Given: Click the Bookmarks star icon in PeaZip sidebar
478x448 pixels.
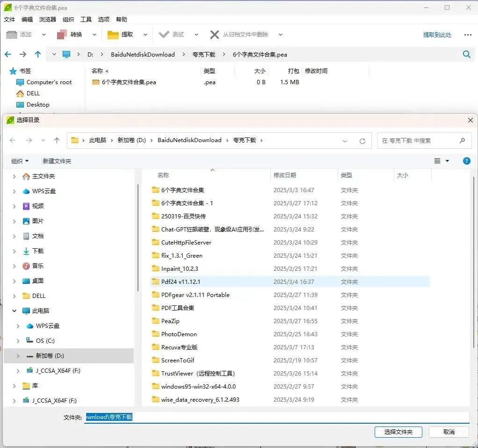Looking at the screenshot, I should 13,71.
